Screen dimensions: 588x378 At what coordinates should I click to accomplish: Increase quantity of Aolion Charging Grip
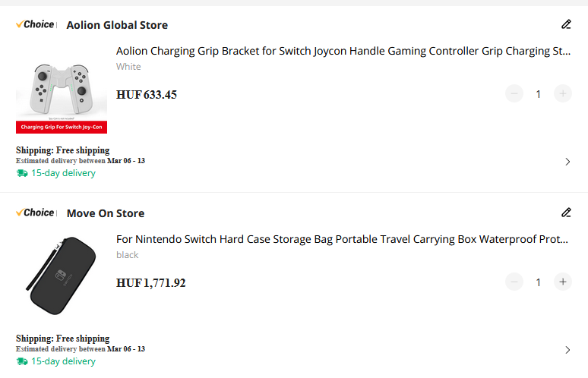pos(563,94)
